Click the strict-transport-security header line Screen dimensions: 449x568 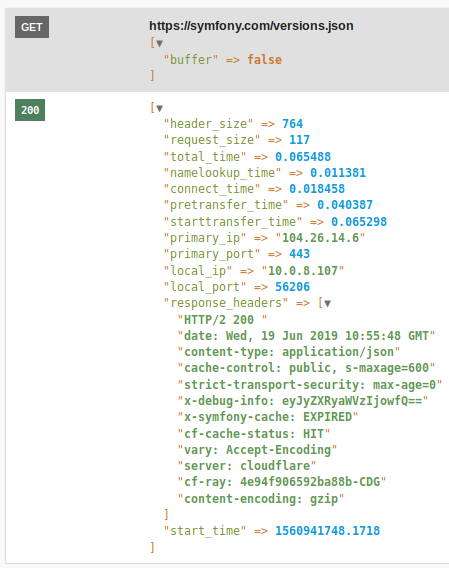[310, 384]
